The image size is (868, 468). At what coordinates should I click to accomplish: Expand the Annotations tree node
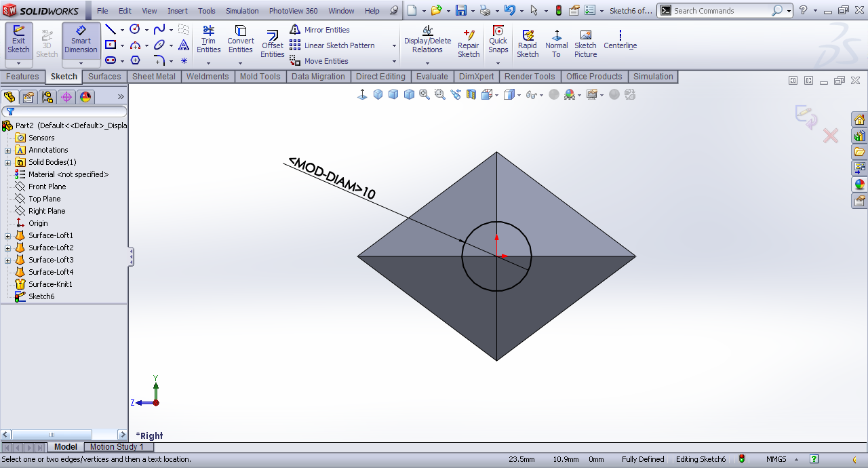[8, 151]
